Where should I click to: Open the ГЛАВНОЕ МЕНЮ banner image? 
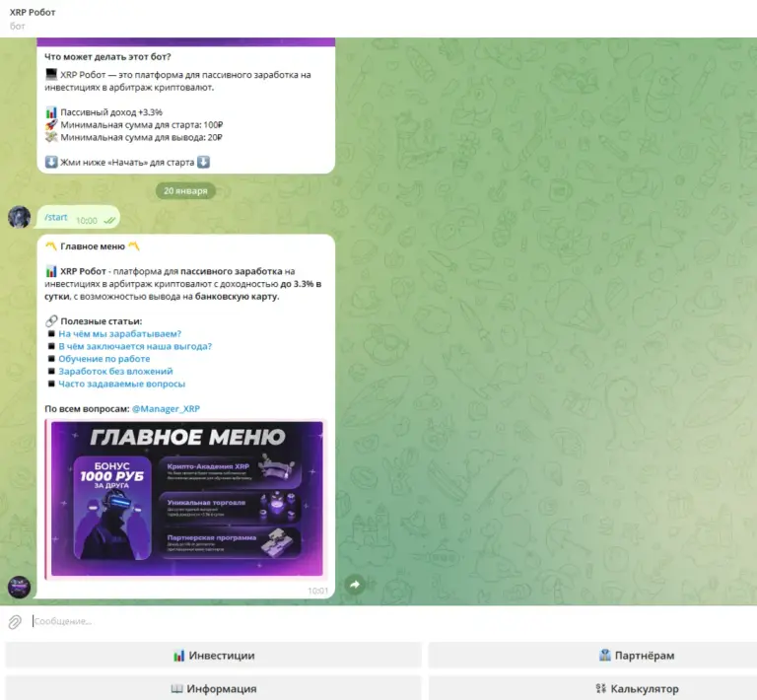click(x=187, y=499)
